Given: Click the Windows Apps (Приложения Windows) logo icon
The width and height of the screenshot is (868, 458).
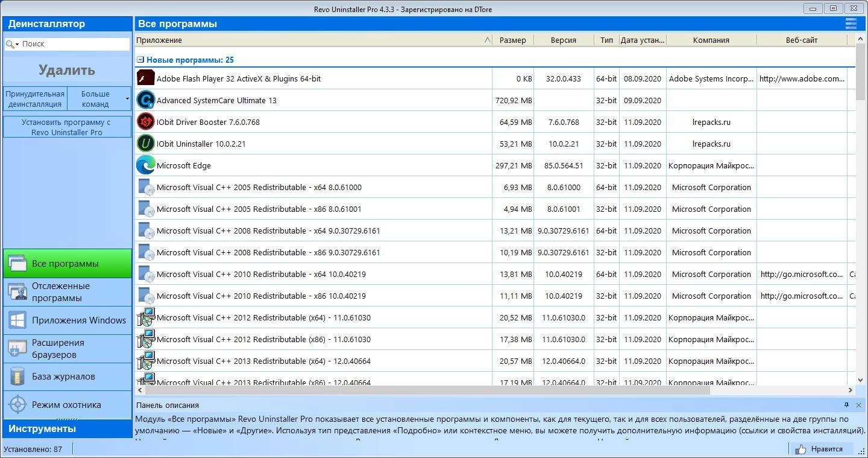Looking at the screenshot, I should point(17,320).
